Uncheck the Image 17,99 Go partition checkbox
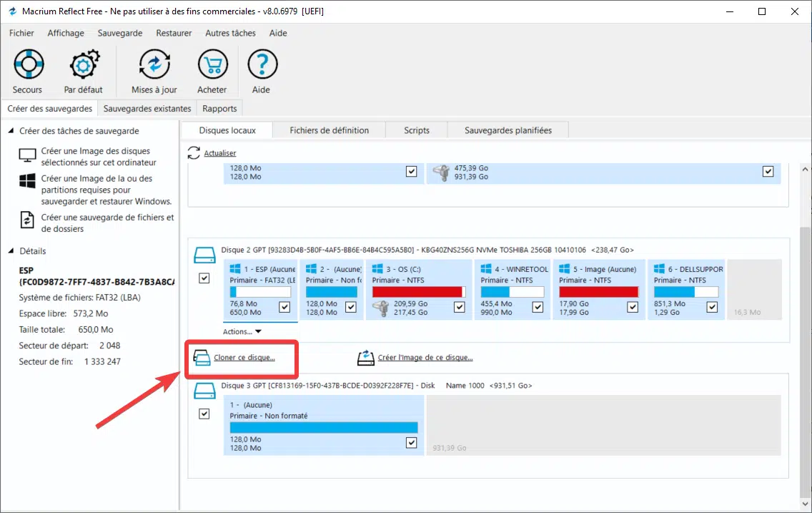The height and width of the screenshot is (513, 812). click(633, 307)
